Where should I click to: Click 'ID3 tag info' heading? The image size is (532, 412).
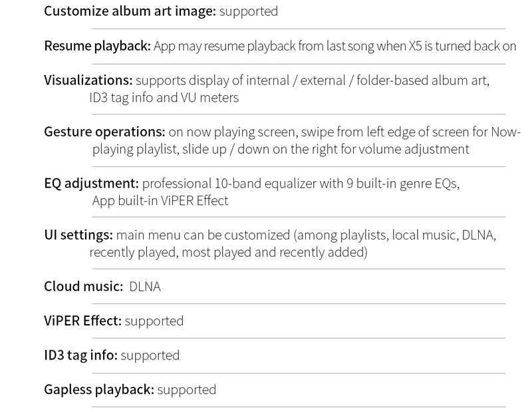point(80,355)
